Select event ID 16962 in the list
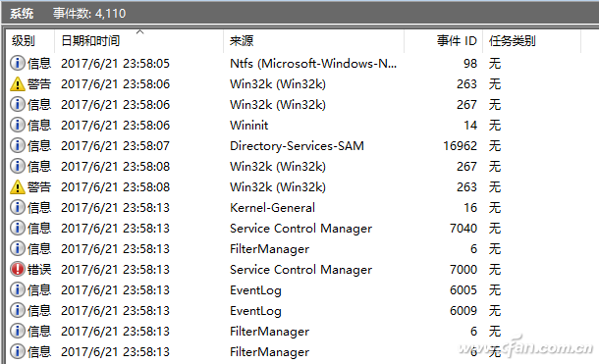599x364 pixels. click(460, 146)
